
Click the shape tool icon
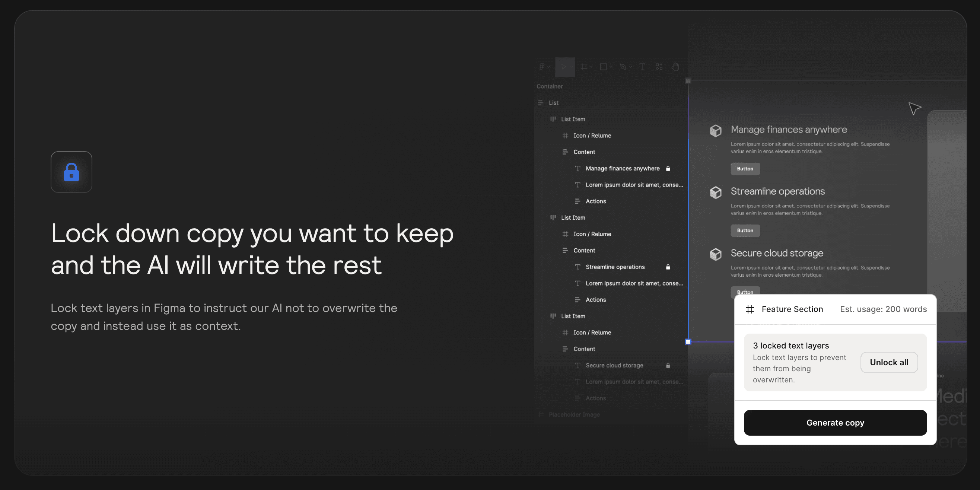click(x=603, y=67)
